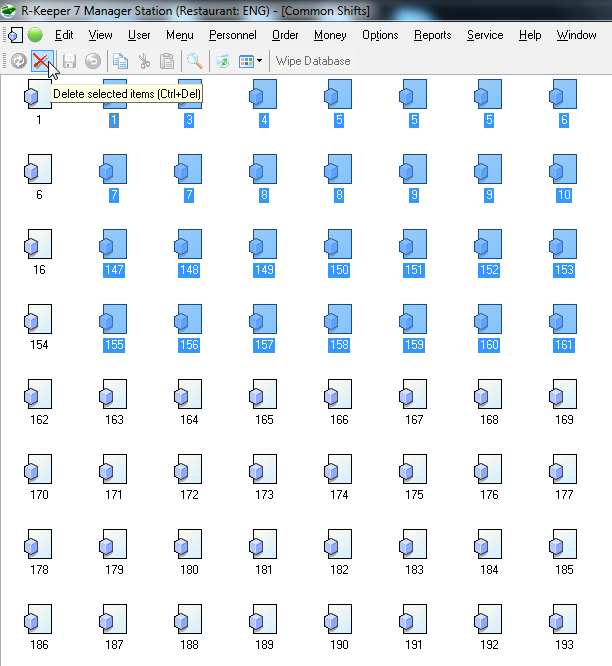
Task: Click the magnifying glass search icon
Action: pyautogui.click(x=195, y=61)
